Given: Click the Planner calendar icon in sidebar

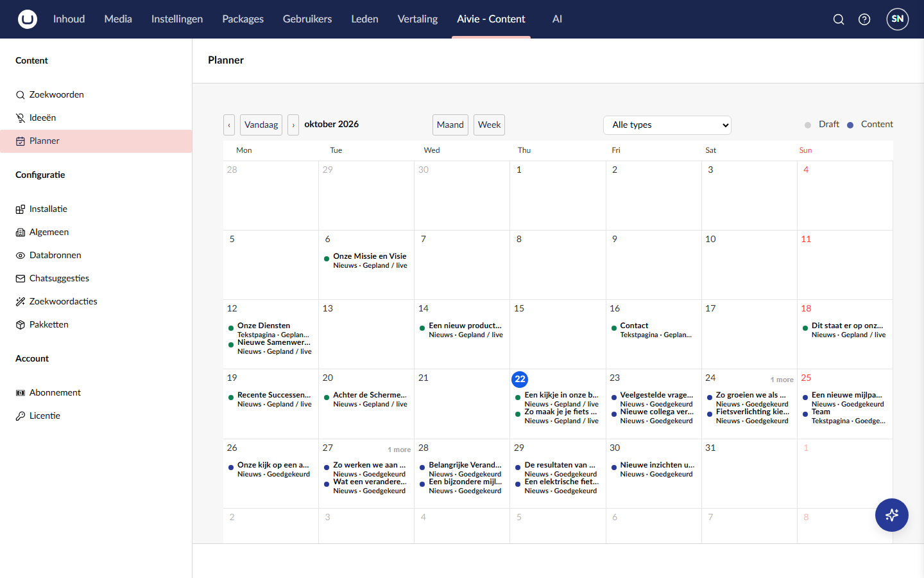Looking at the screenshot, I should pos(21,141).
